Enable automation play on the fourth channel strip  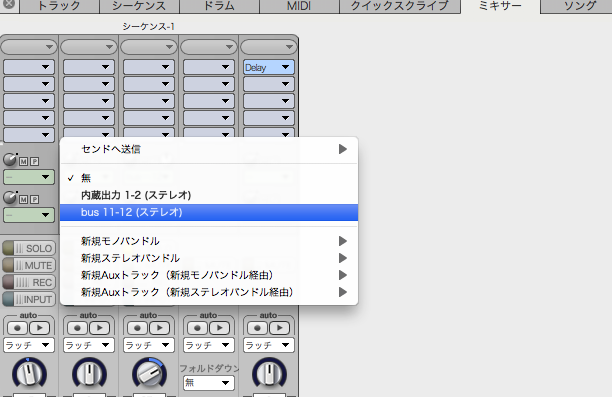coord(220,328)
